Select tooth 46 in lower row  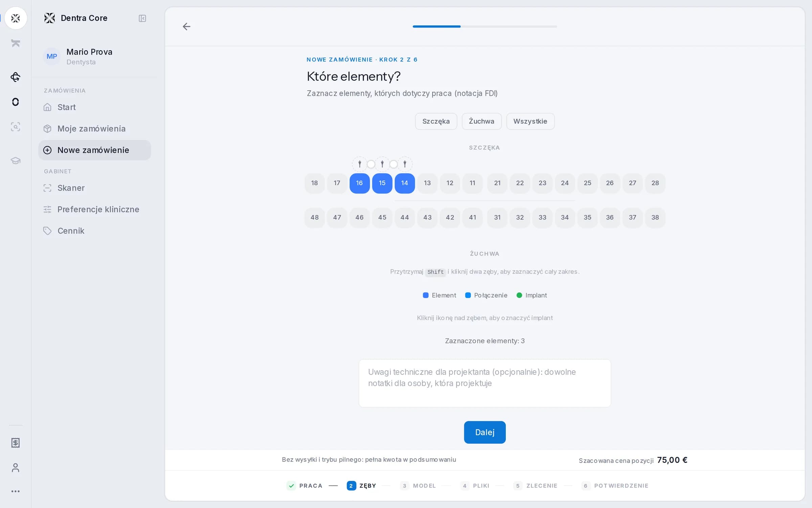tap(359, 218)
